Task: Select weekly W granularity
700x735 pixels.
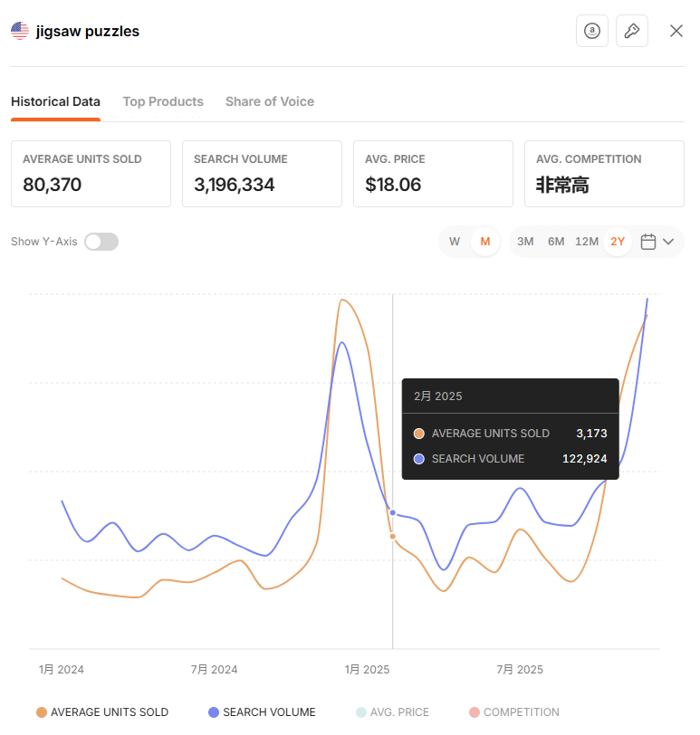Action: [x=455, y=242]
